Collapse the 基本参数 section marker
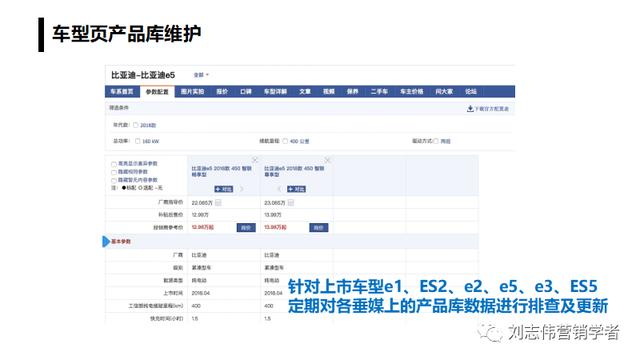 click(106, 241)
